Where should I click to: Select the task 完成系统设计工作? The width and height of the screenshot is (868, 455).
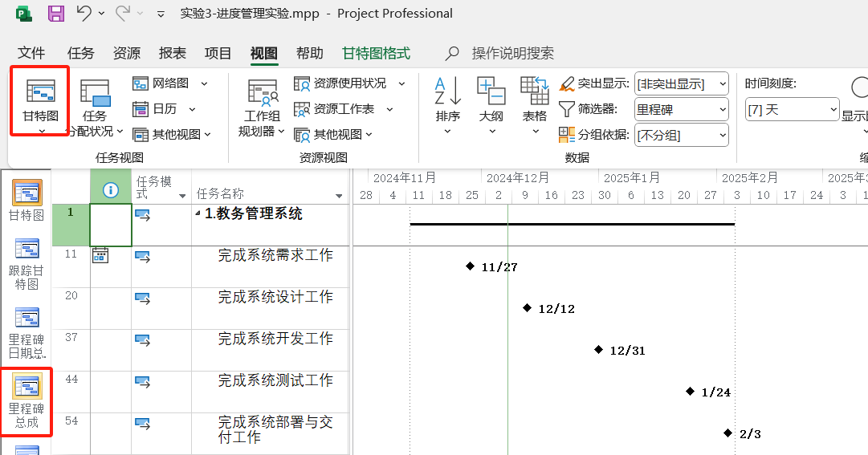click(275, 297)
